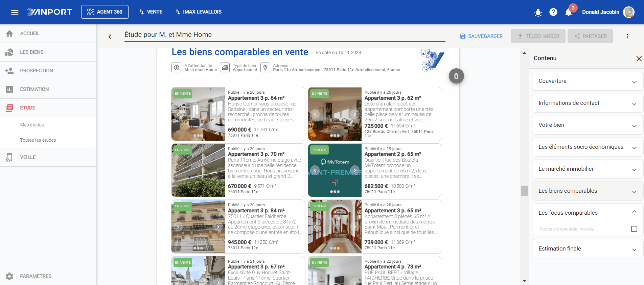644x285 pixels.
Task: Click the Estimation chart icon
Action: pyautogui.click(x=9, y=89)
